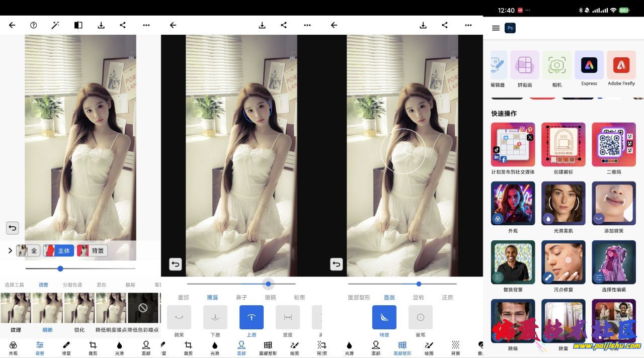Launch the Adobe Firefly app icon
Viewport: 644px width, 358px height.
(x=621, y=65)
